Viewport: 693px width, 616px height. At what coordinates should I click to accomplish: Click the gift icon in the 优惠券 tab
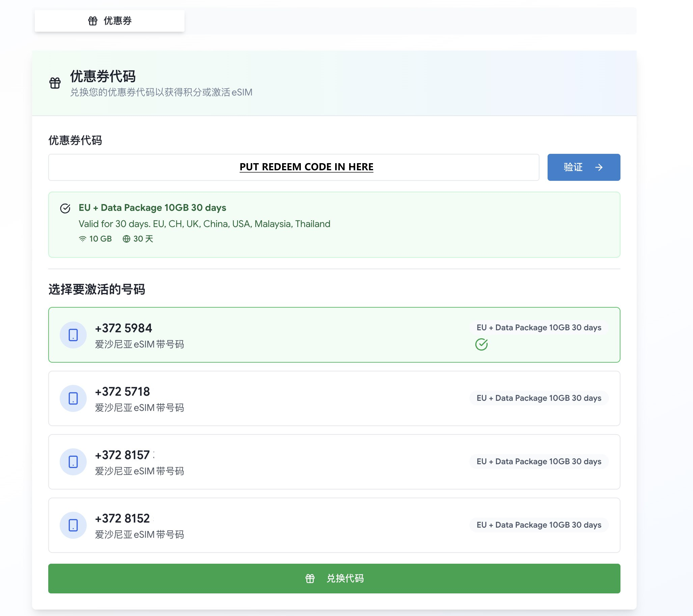(93, 21)
